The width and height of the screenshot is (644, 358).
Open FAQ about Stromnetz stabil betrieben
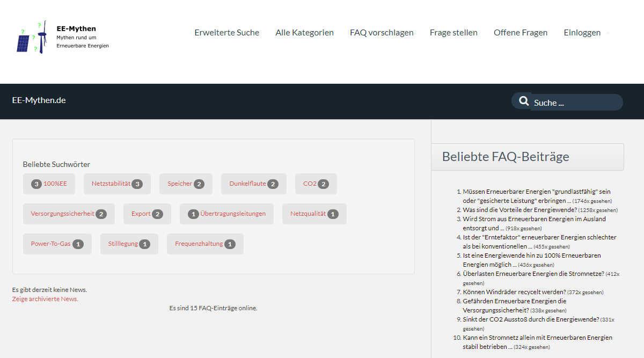[x=538, y=342]
